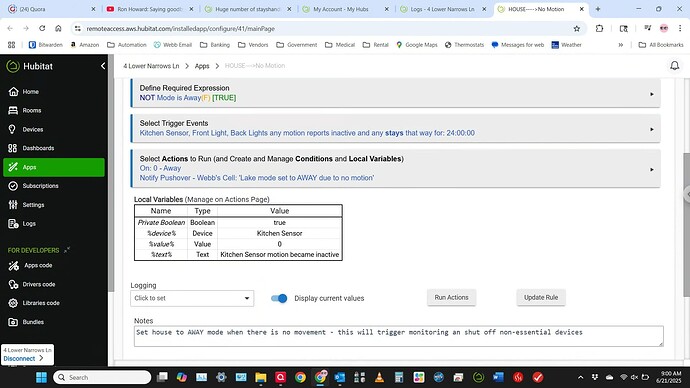
Task: Open Logs in Hubitat sidebar
Action: 22,223
